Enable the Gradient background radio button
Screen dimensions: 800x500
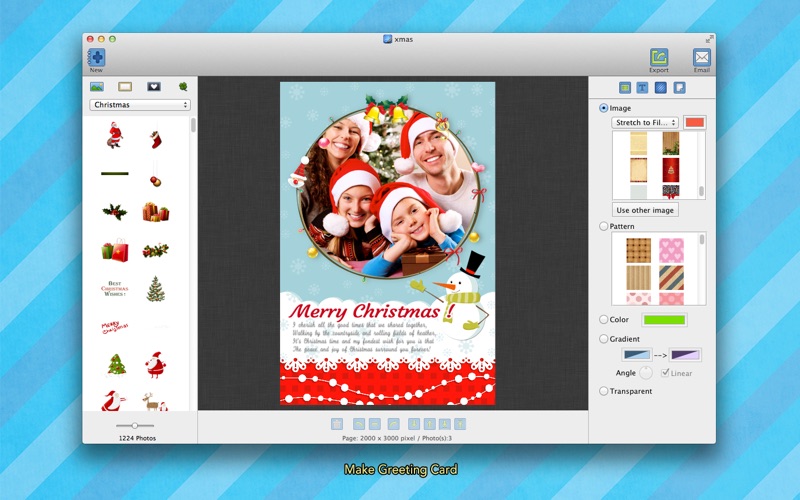[x=604, y=339]
